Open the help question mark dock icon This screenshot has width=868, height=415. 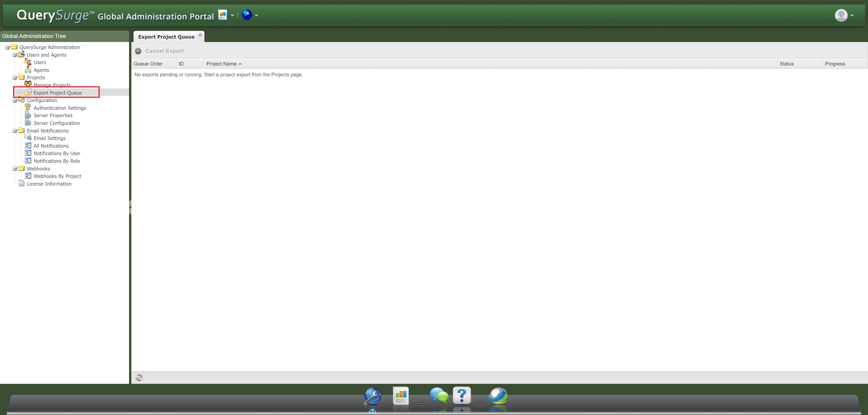point(462,396)
